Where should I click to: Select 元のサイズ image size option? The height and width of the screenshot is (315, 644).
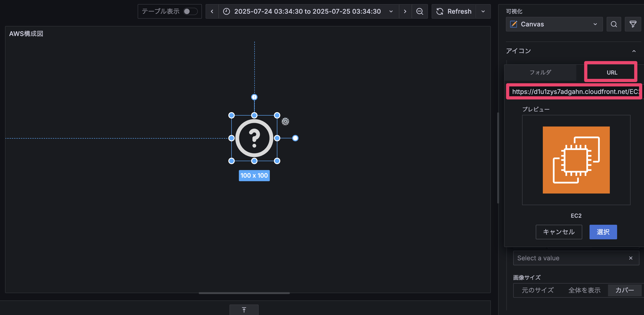(538, 290)
